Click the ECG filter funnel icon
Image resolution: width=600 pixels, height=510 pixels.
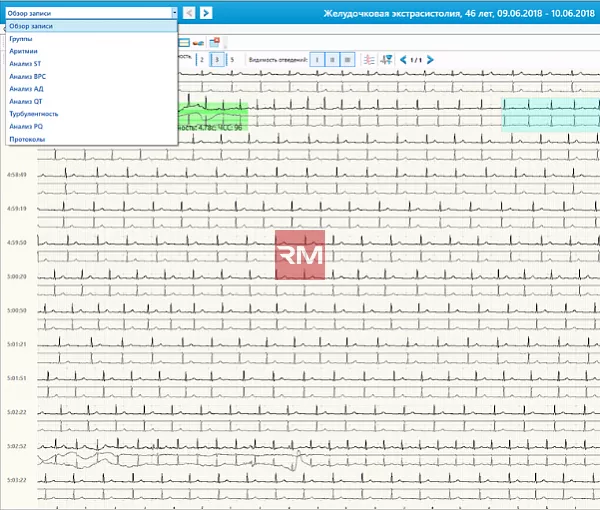pos(386,60)
